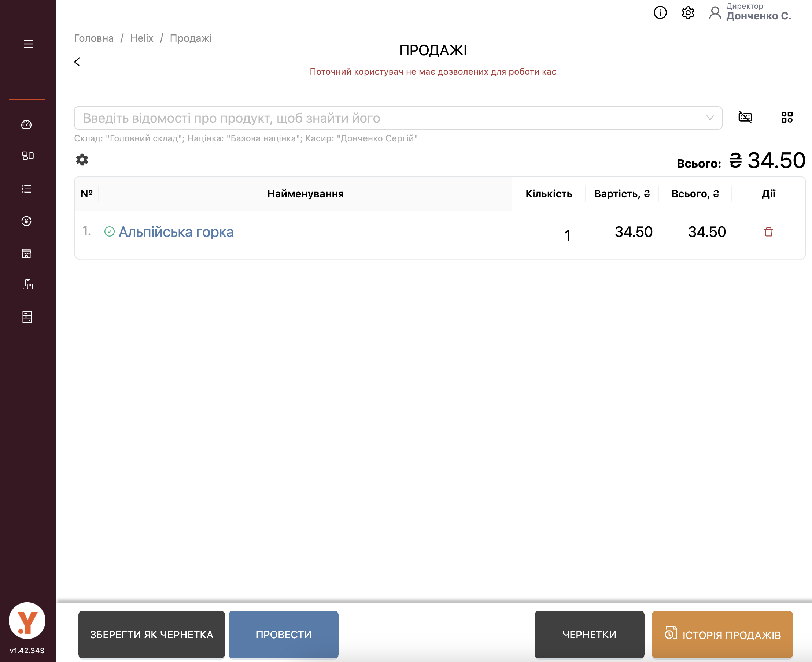Open the dashboard gauge icon in the sidebar

[x=26, y=125]
